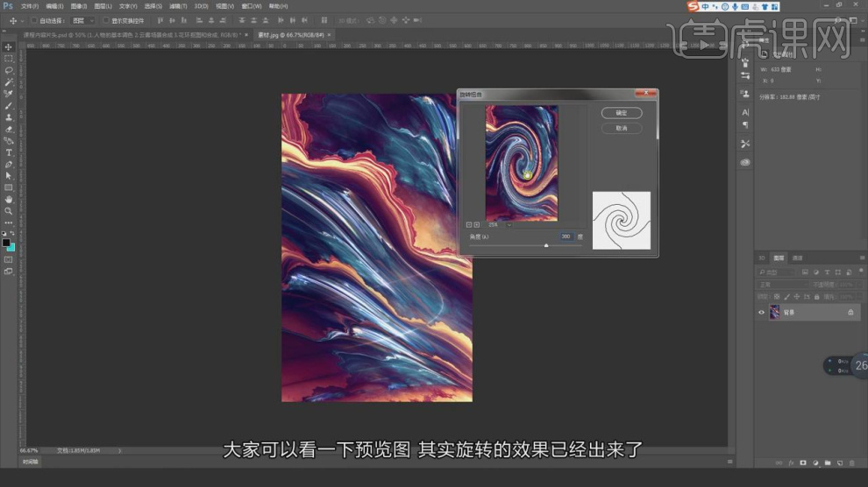Switch to the 3D panel tab

pyautogui.click(x=762, y=258)
